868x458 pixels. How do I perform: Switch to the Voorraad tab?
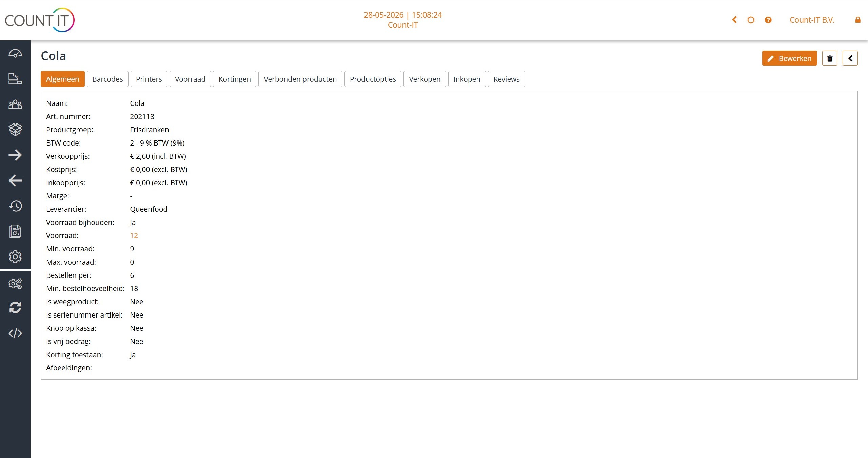coord(190,79)
